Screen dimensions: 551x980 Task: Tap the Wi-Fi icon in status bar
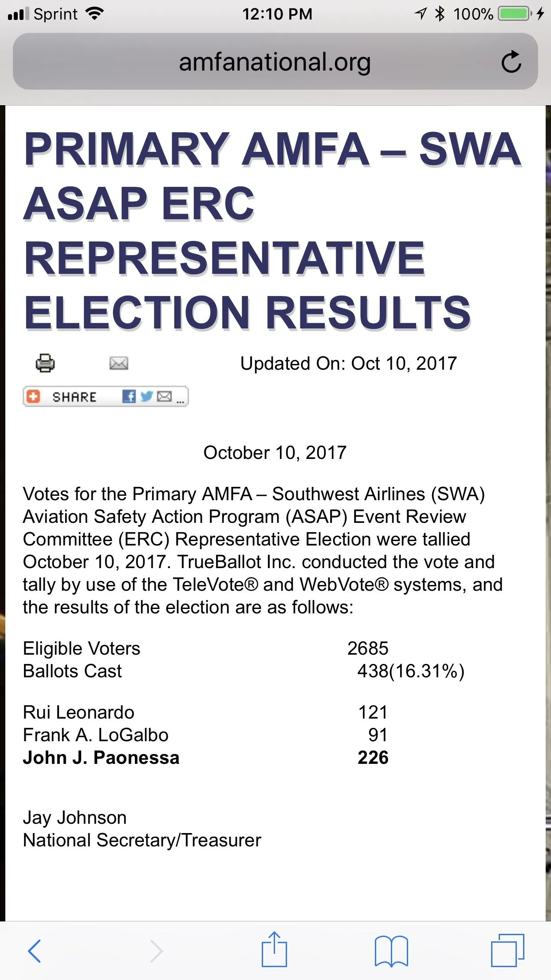click(94, 14)
